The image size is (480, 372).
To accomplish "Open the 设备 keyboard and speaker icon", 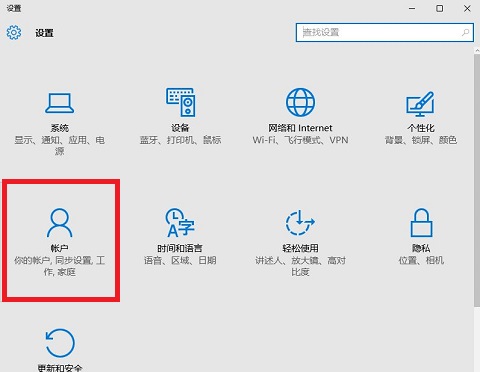I will point(181,102).
